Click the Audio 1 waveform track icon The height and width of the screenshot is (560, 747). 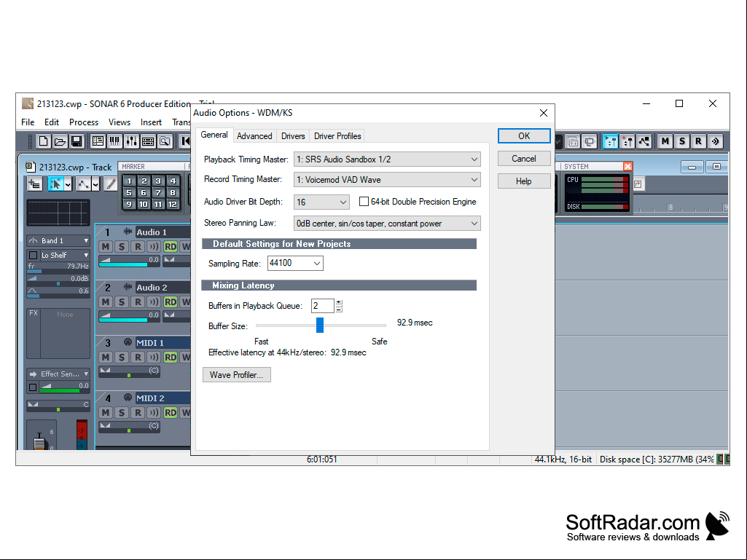(x=128, y=232)
